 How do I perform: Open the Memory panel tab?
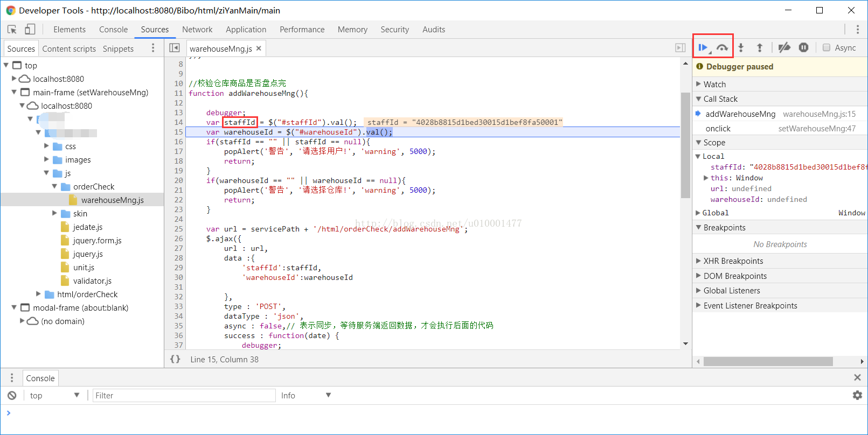coord(352,30)
